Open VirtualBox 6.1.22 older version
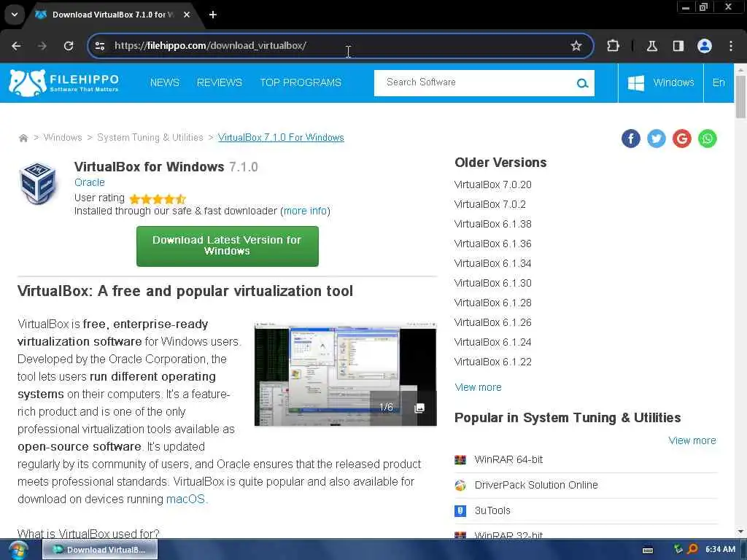 point(493,362)
